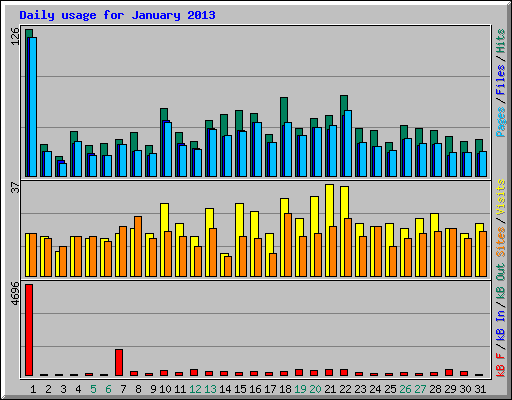Click the cyan pages bar for day 1

click(x=33, y=107)
